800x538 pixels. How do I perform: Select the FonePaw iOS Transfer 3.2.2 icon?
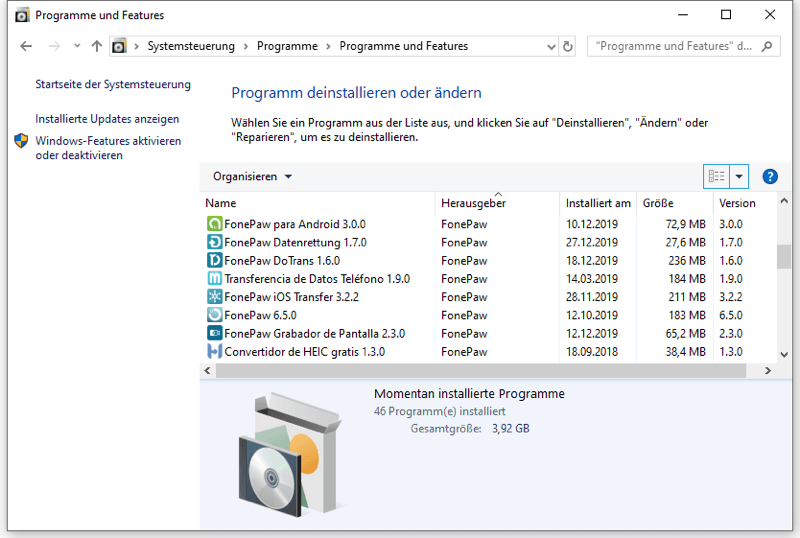[215, 297]
